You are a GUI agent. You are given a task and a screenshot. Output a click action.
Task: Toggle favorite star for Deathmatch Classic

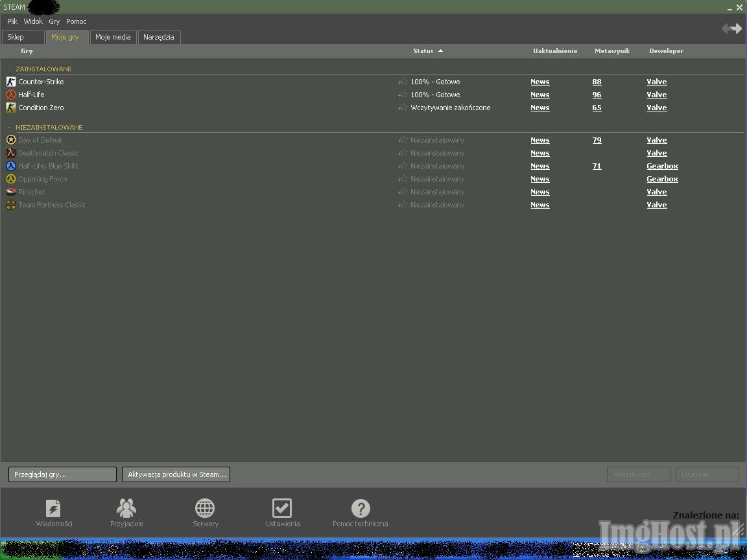pos(403,153)
